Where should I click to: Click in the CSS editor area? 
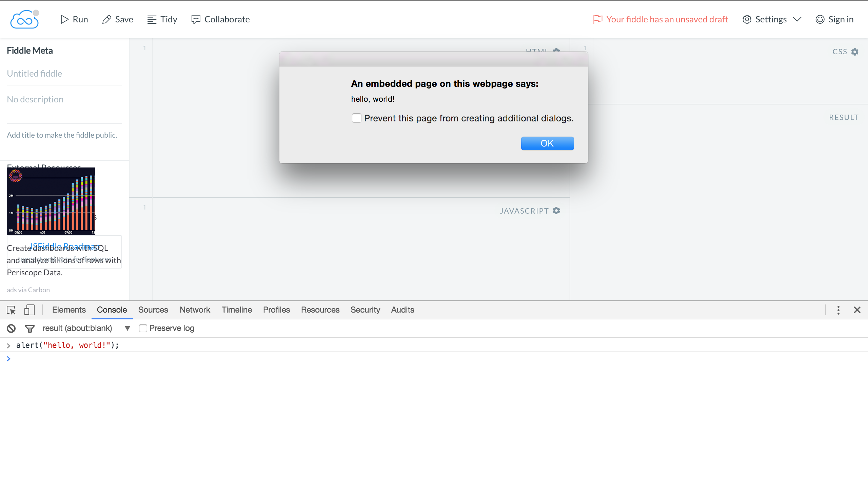click(x=730, y=71)
